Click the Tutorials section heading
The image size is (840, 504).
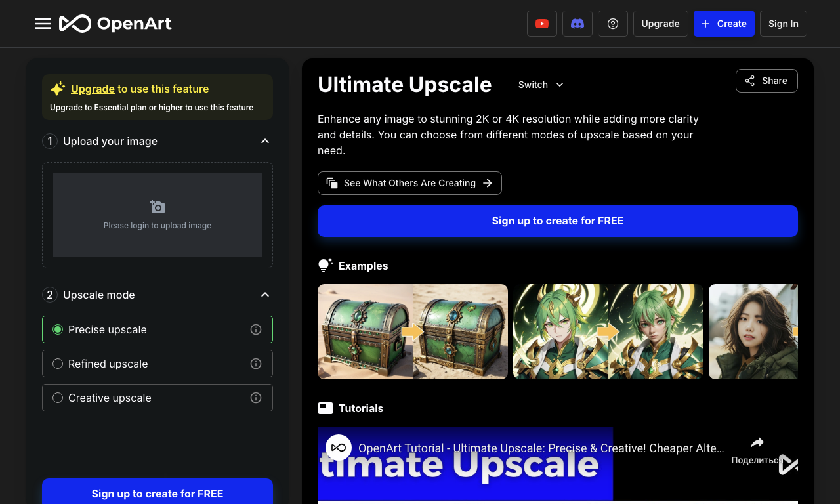361,408
